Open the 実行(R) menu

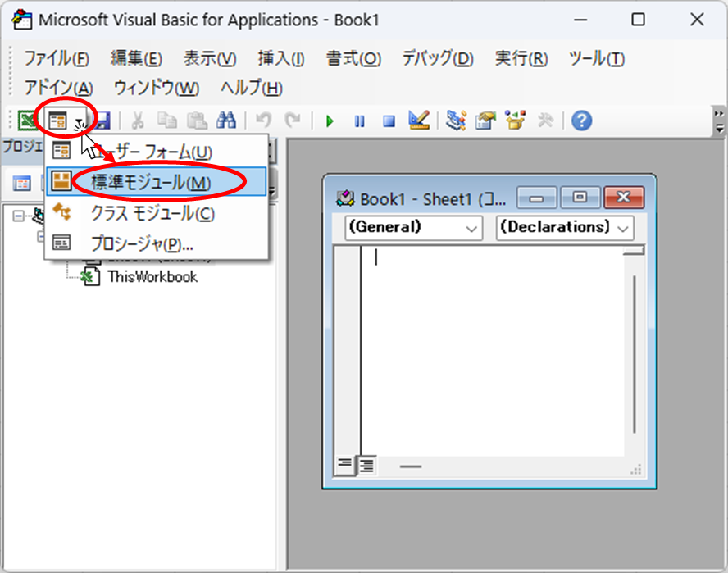(x=521, y=59)
